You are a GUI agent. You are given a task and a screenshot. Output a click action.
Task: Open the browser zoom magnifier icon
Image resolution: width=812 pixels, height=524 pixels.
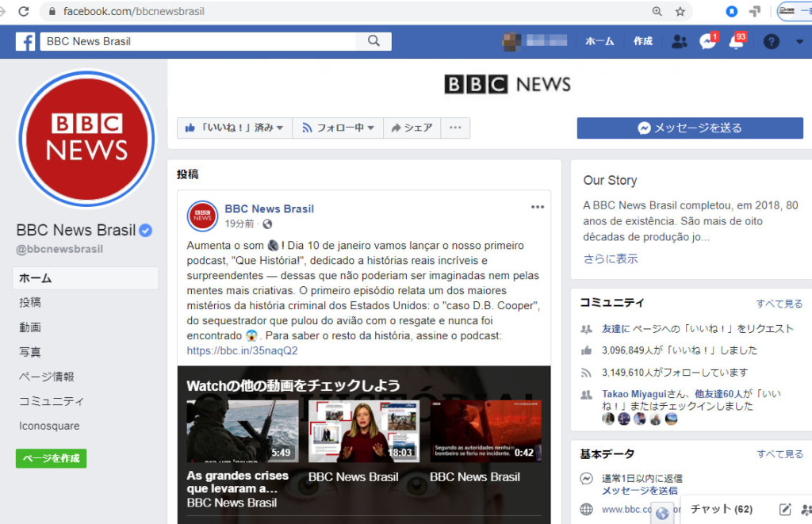(657, 11)
